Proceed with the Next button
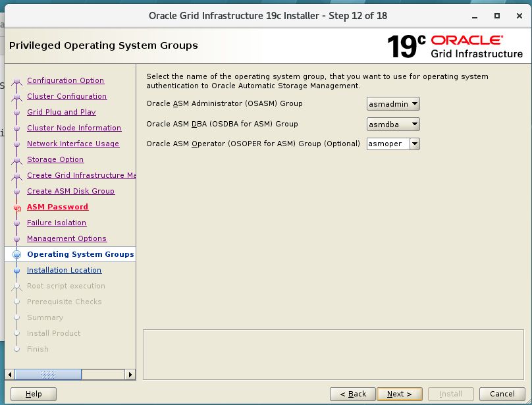The width and height of the screenshot is (532, 405). 400,394
